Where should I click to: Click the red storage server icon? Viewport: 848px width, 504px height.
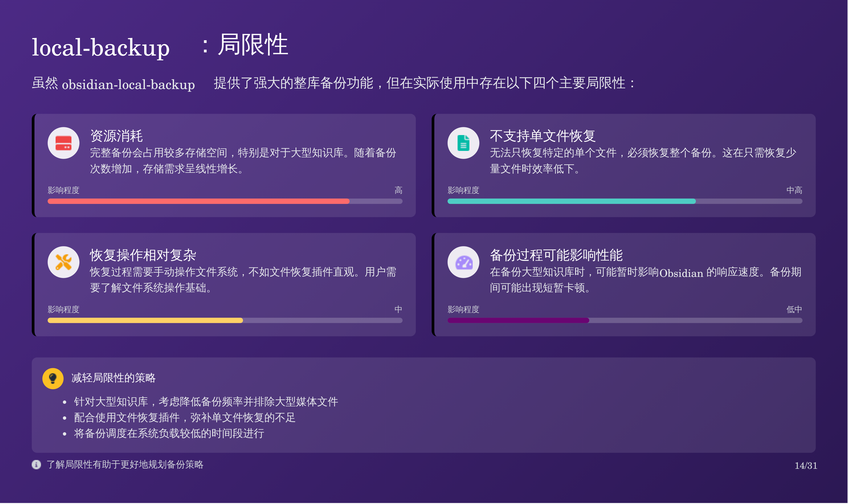coord(63,143)
